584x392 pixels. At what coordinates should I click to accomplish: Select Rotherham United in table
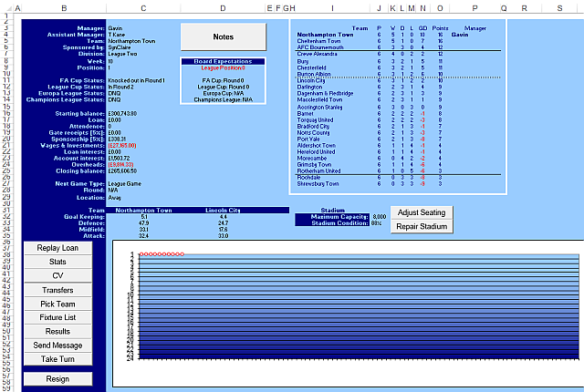coord(318,171)
